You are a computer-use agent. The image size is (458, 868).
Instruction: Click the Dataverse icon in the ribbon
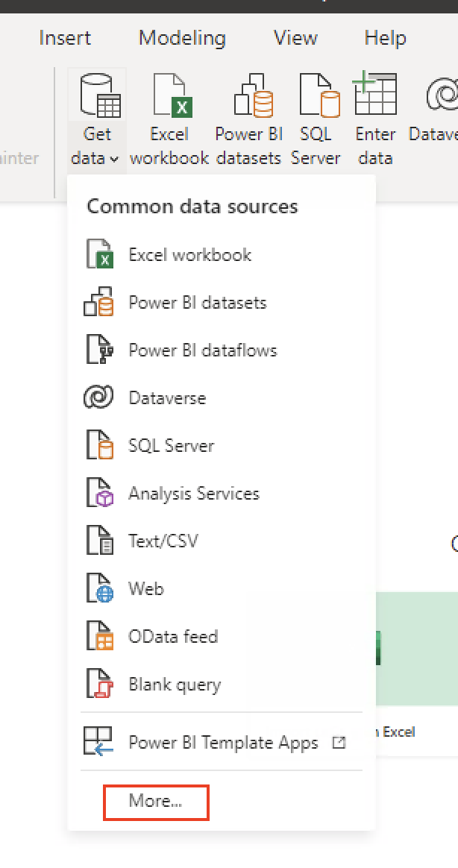click(441, 95)
